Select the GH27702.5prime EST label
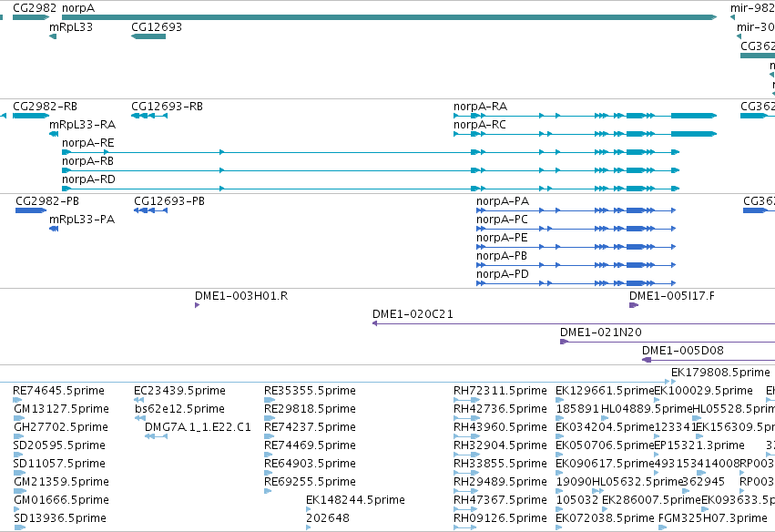The height and width of the screenshot is (532, 775). coord(60,427)
